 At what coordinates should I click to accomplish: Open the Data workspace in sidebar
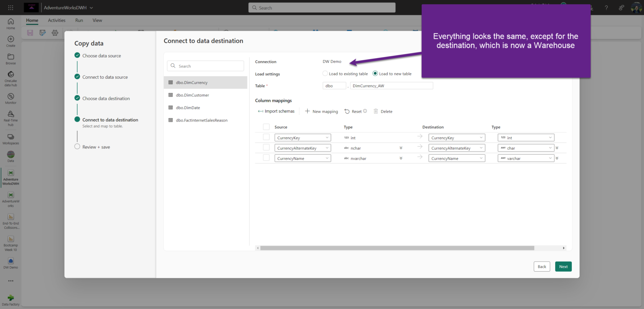click(10, 157)
